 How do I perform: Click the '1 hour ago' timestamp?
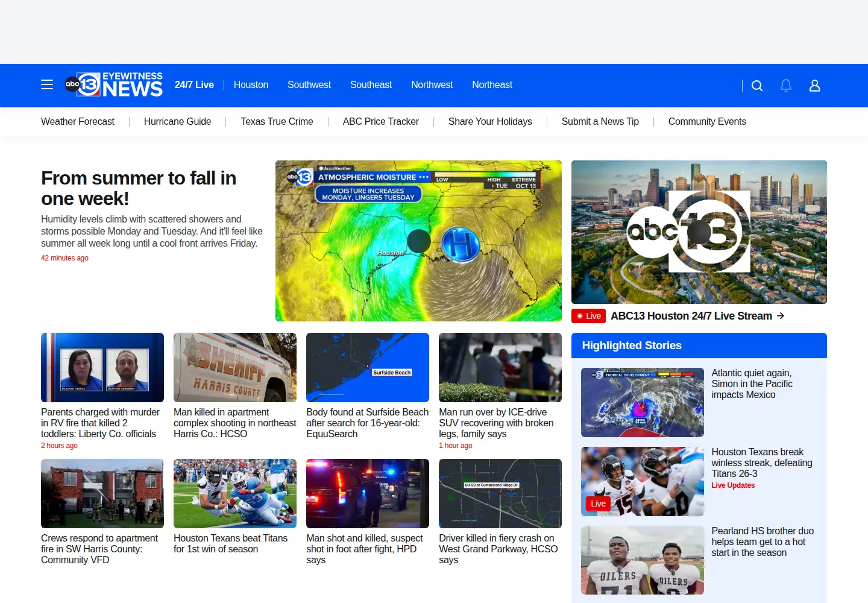tap(456, 446)
